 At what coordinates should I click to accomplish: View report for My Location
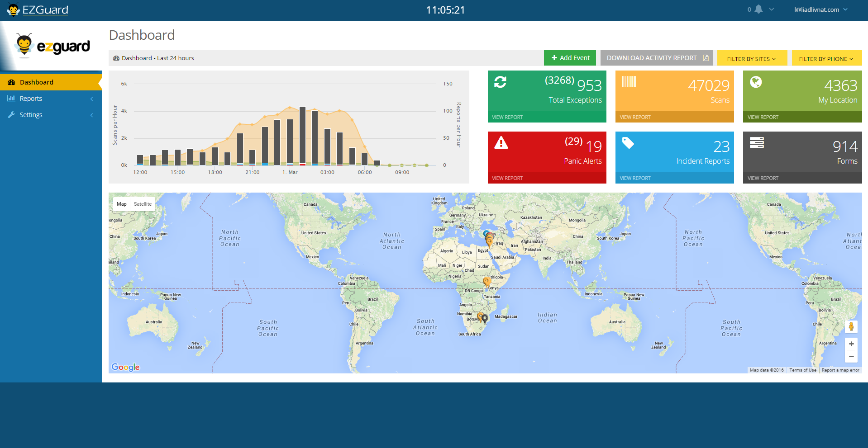tap(802, 117)
